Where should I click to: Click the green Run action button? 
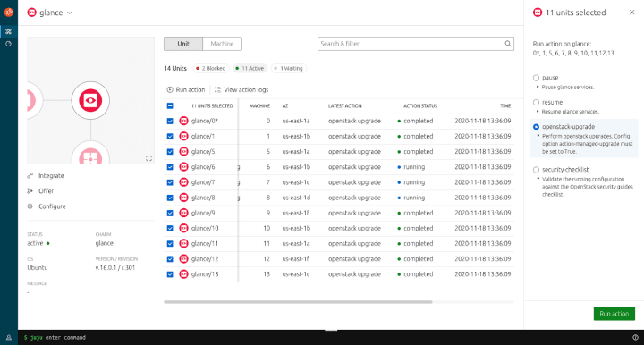[x=614, y=314]
